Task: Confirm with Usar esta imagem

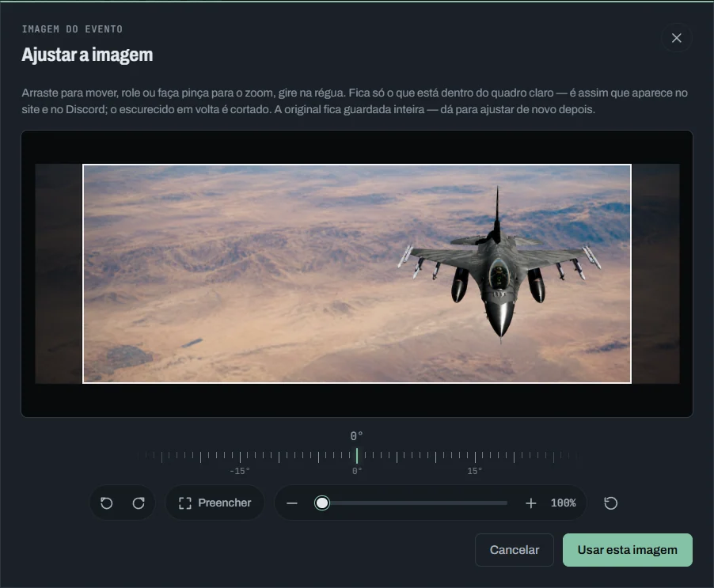Action: tap(628, 550)
